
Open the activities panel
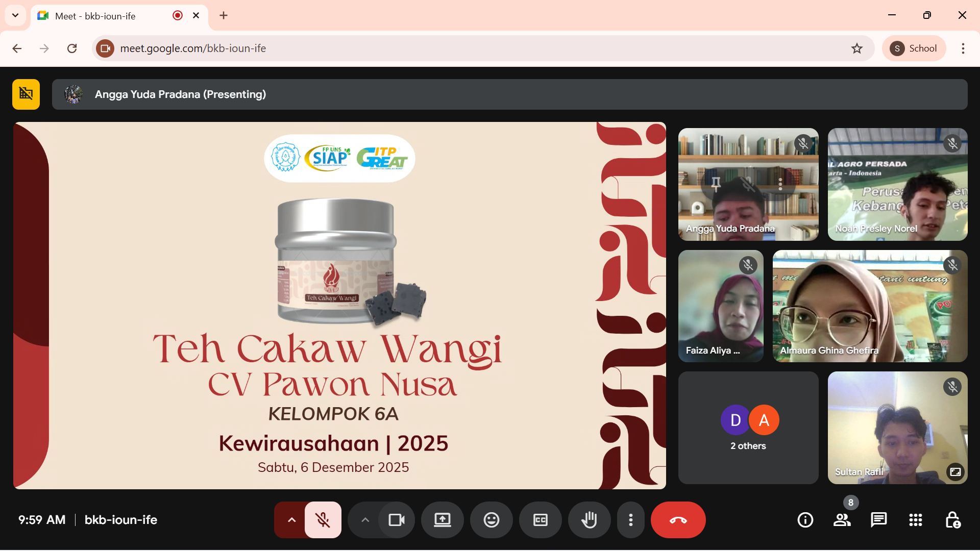click(x=916, y=520)
